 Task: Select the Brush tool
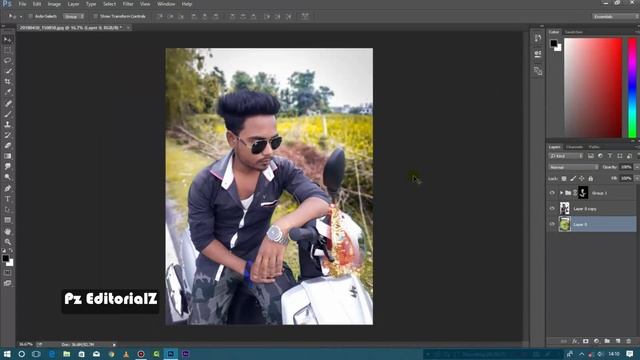point(7,114)
